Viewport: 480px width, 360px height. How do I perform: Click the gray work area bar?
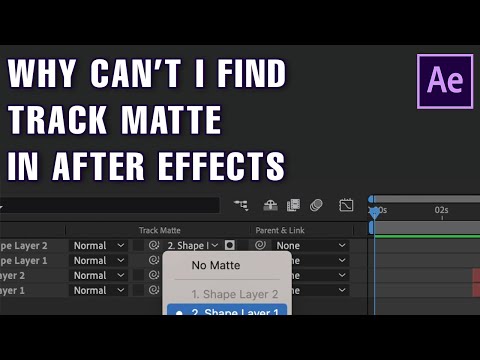427,228
